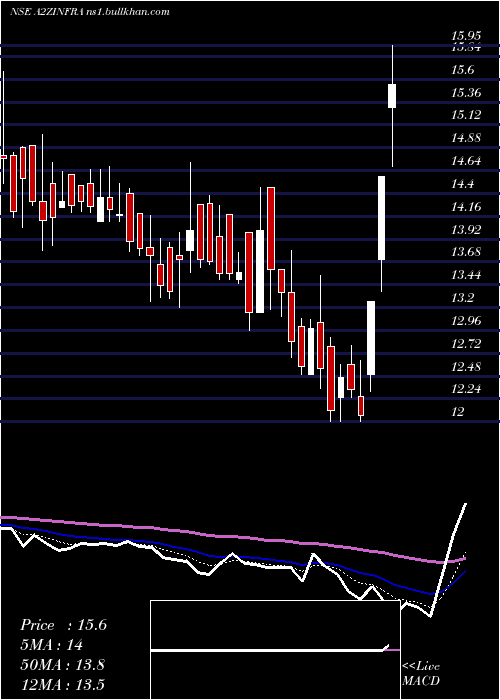Image resolution: width=500 pixels, height=700 pixels.
Task: Click the 14.16 price axis label
Action: point(466,207)
